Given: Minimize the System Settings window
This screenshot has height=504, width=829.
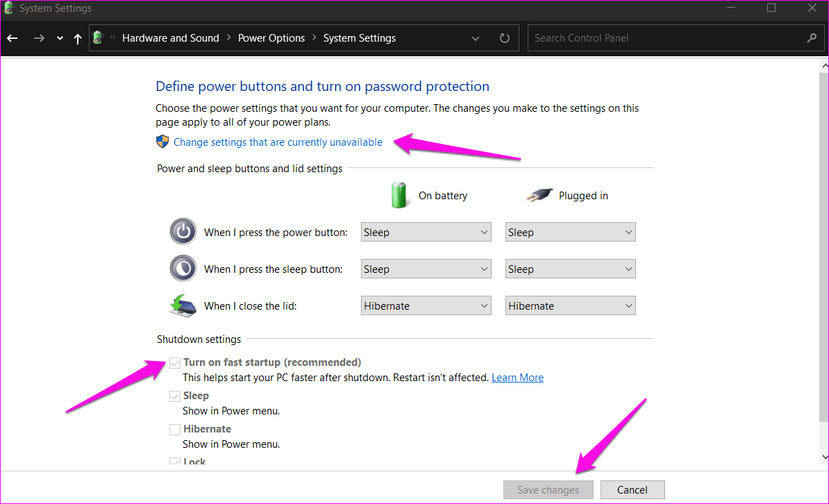Looking at the screenshot, I should [731, 8].
